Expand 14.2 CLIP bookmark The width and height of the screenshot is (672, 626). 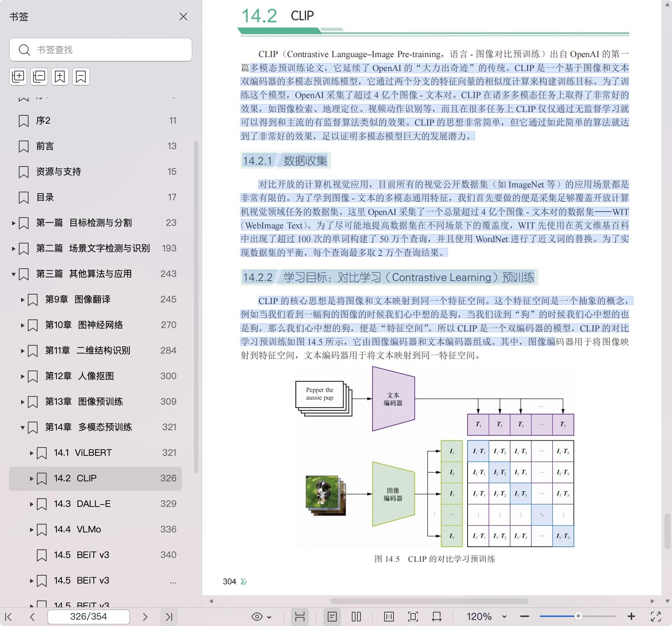pyautogui.click(x=32, y=479)
